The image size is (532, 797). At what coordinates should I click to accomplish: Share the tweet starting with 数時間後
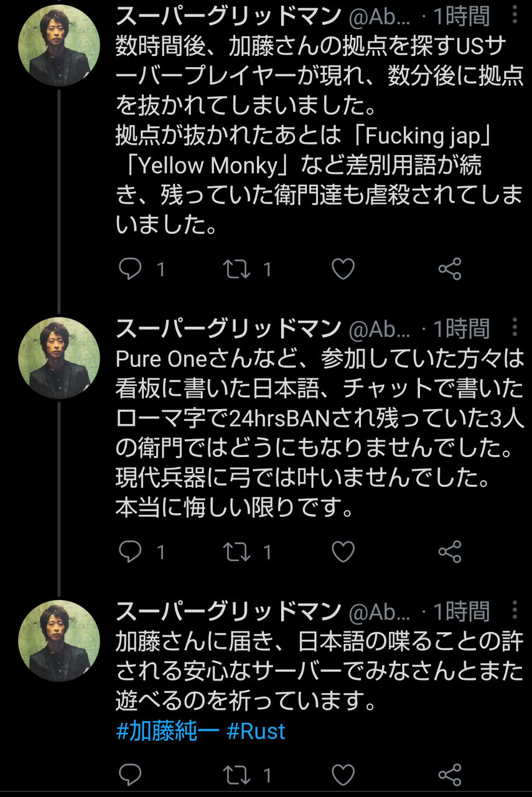pos(449,269)
